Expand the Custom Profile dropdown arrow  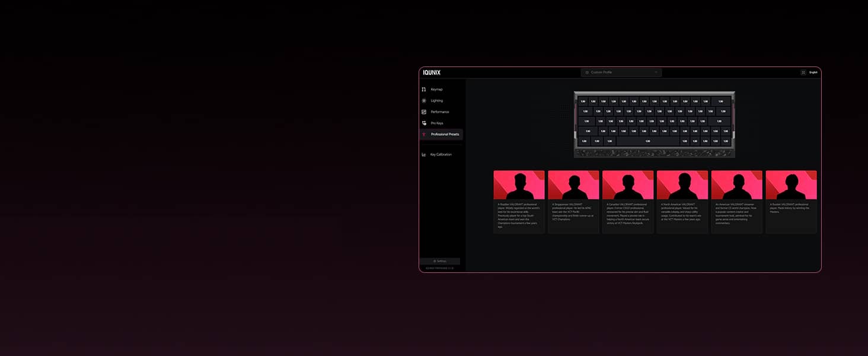click(656, 72)
